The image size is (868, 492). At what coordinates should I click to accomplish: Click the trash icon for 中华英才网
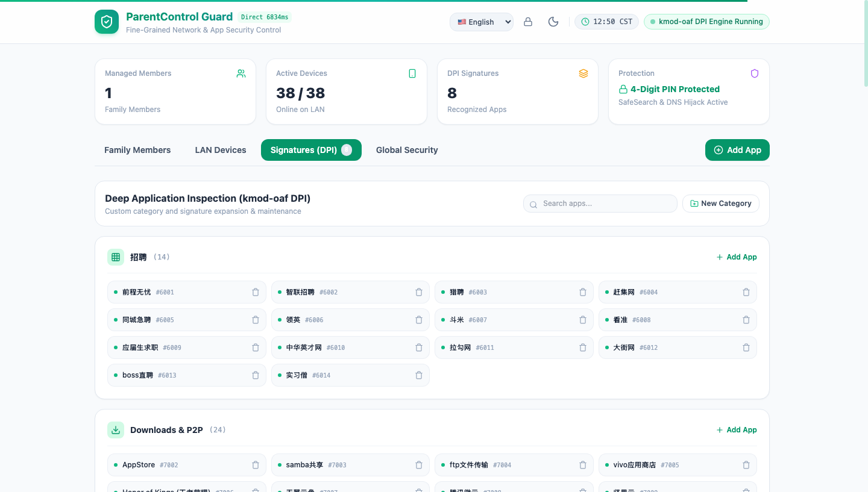click(419, 347)
